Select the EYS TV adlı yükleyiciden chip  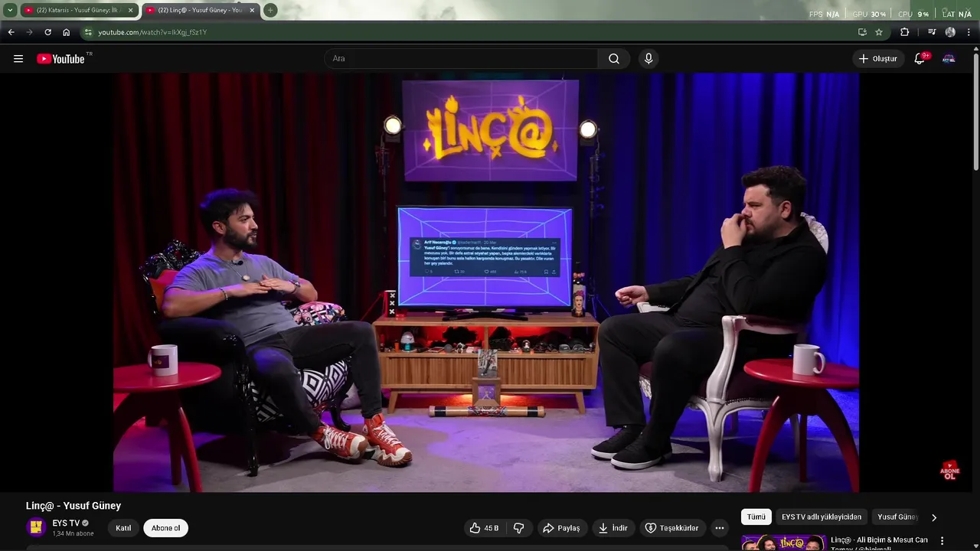(822, 517)
